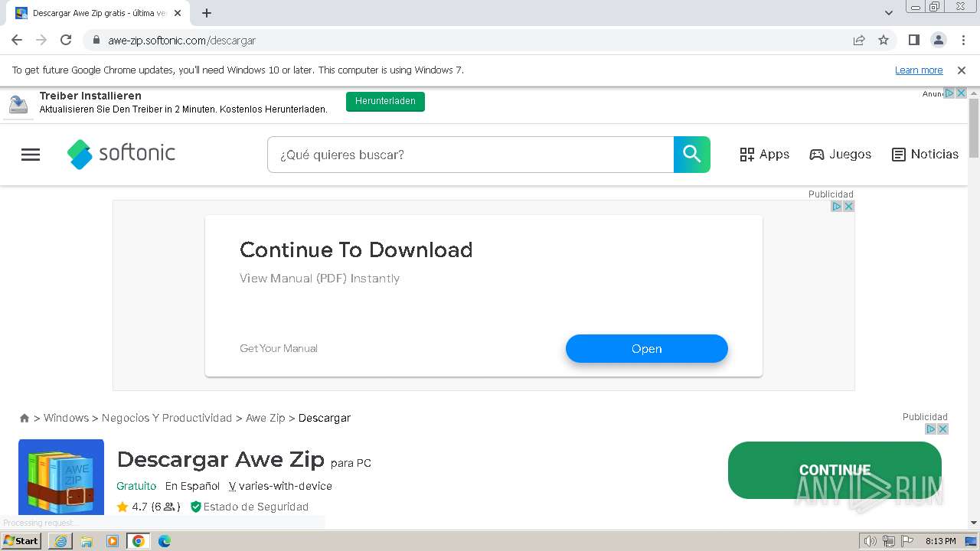Reload the current page
The image size is (980, 551).
[66, 40]
